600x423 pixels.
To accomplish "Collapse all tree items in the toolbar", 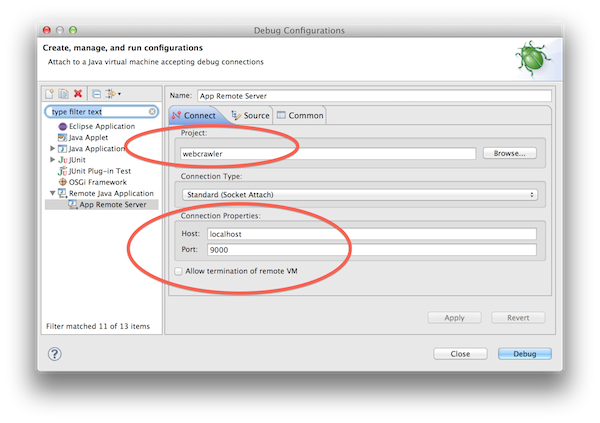I will point(96,94).
